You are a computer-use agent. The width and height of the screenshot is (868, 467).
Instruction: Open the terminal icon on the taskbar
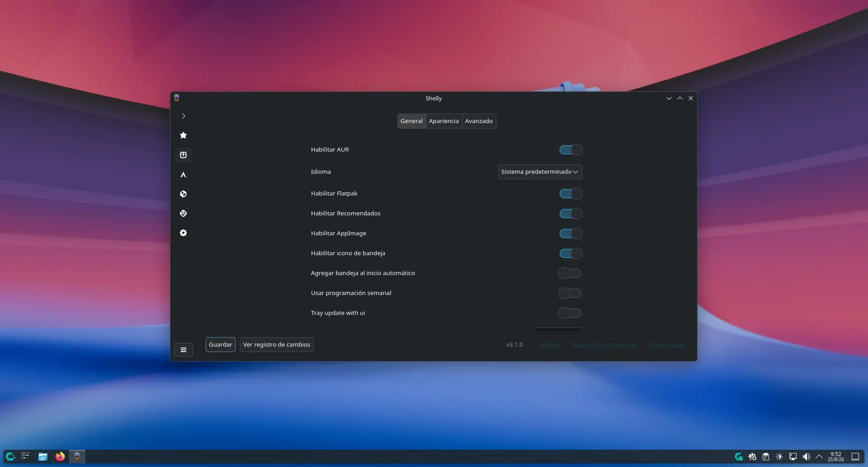[x=26, y=457]
